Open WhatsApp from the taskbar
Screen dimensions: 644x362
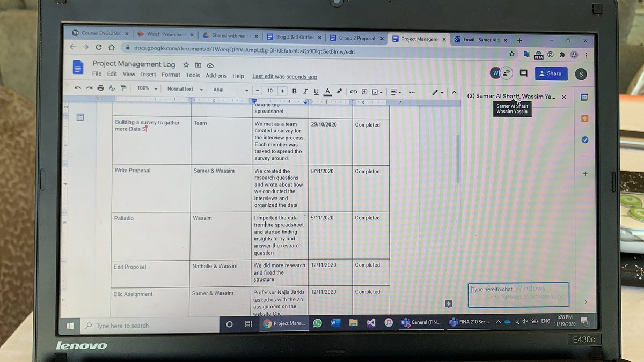[x=318, y=323]
